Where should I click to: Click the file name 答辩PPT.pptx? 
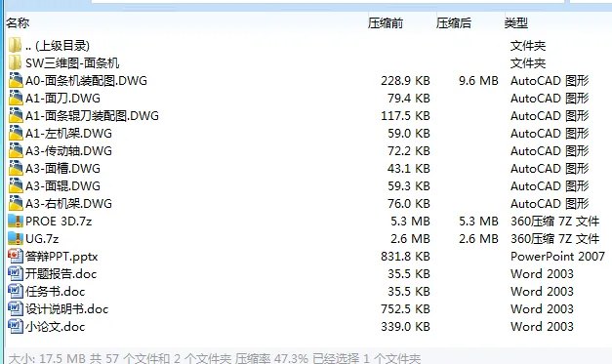pos(61,257)
